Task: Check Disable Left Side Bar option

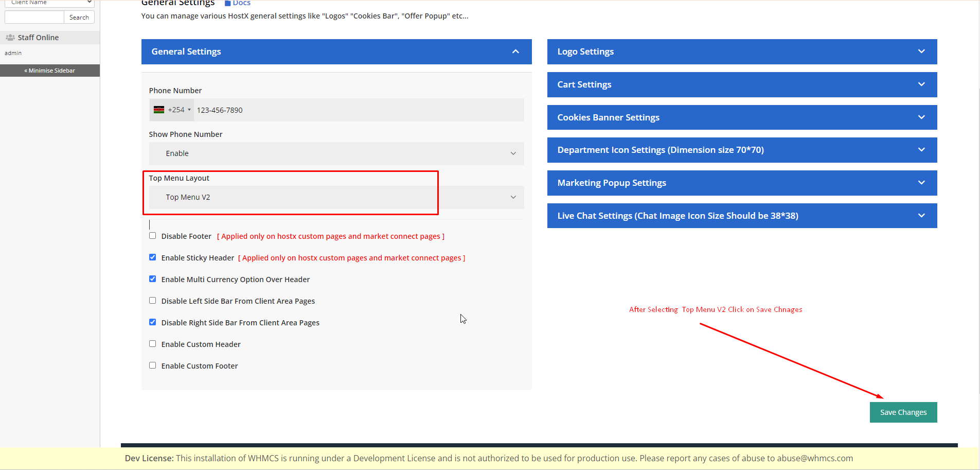Action: [152, 301]
